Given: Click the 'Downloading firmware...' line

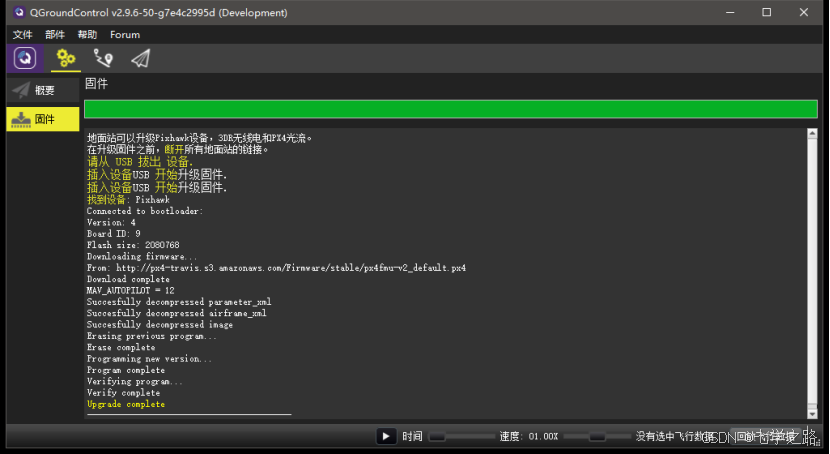Looking at the screenshot, I should click(x=142, y=256).
